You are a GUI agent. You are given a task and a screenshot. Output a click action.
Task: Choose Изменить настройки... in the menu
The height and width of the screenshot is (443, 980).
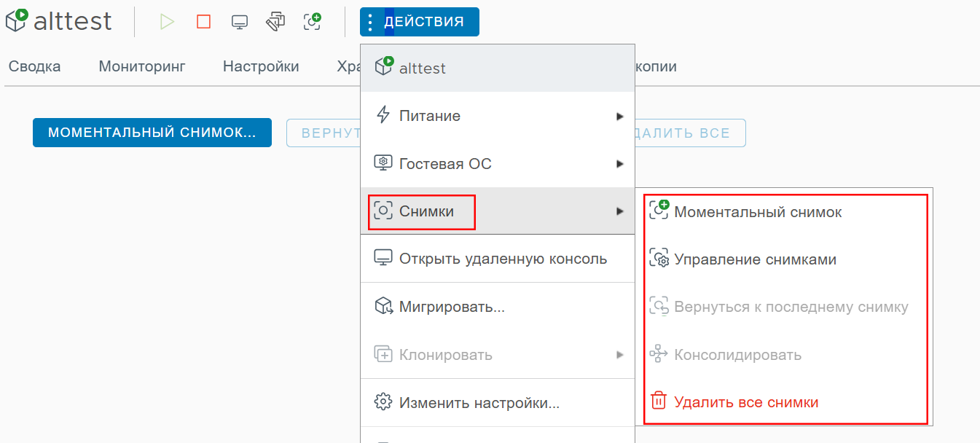click(x=498, y=402)
